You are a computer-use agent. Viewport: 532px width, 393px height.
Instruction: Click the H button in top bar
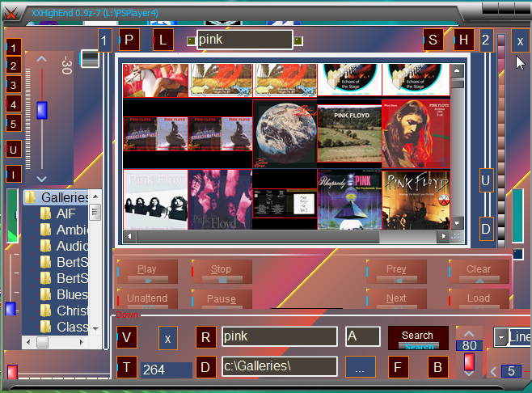click(463, 40)
